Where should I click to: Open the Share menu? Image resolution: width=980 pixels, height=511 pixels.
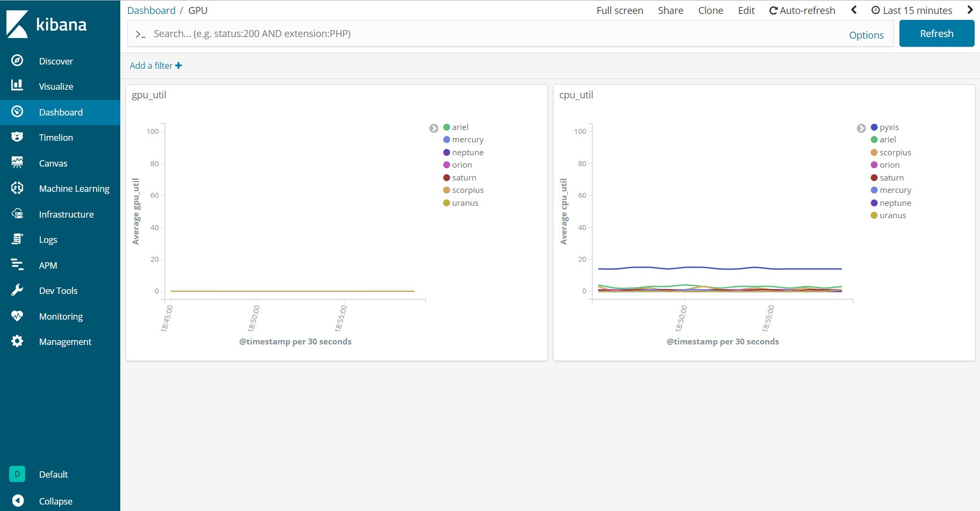[670, 10]
